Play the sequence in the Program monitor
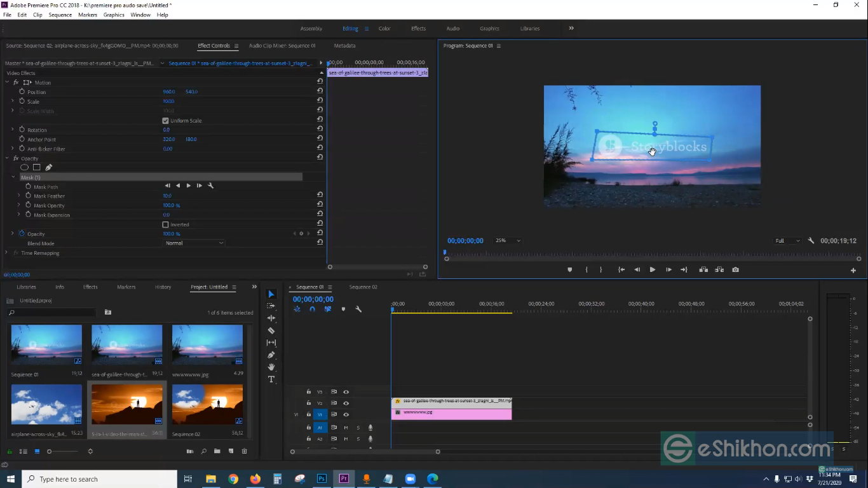868x488 pixels. coord(652,269)
